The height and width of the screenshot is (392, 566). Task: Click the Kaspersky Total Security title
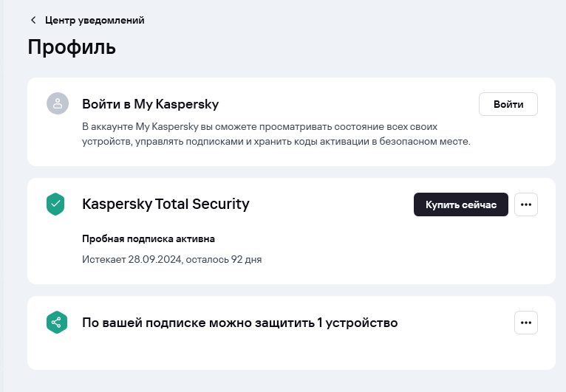(x=166, y=204)
